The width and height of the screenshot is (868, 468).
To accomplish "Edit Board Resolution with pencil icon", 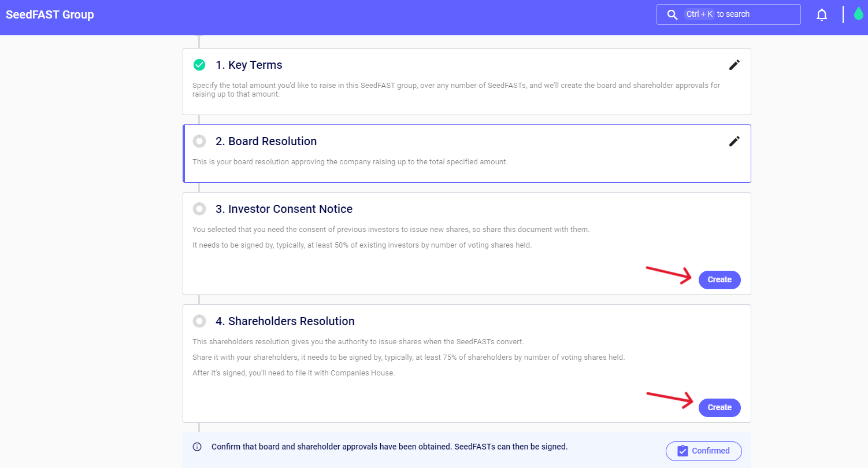I will tap(734, 141).
